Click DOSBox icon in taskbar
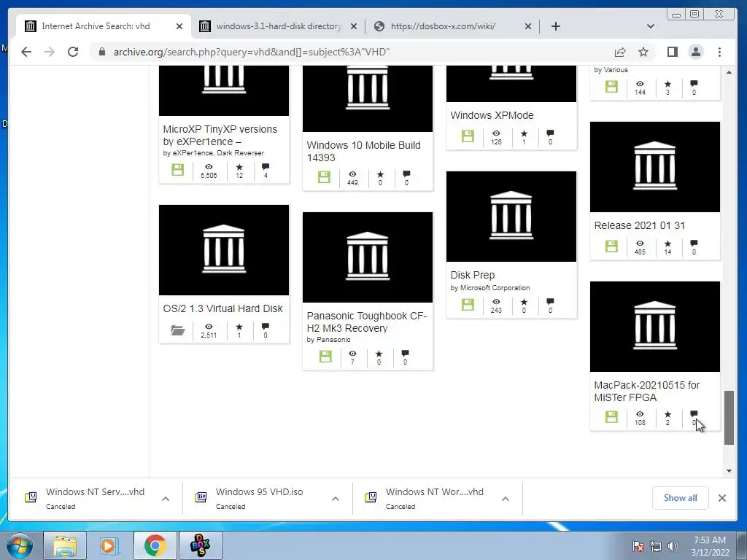747x560 pixels. click(199, 545)
